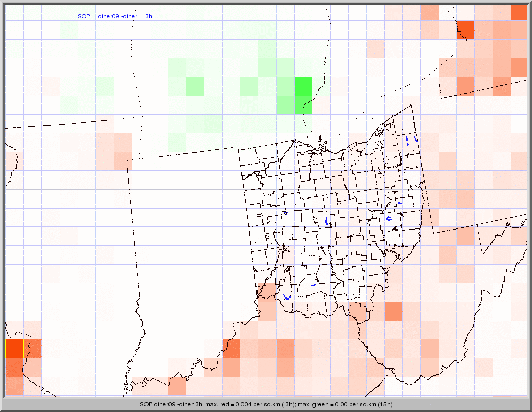This screenshot has width=532, height=412.
Task: Click the blue 'ISOP other09 -other 3h' title label
Action: tap(114, 16)
